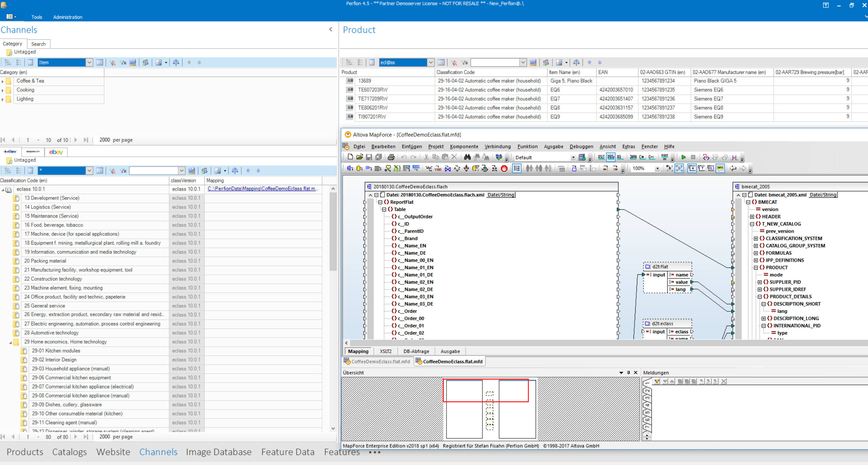This screenshot has height=465, width=868.
Task: Click the Insert JSON component icon
Action: (416, 168)
